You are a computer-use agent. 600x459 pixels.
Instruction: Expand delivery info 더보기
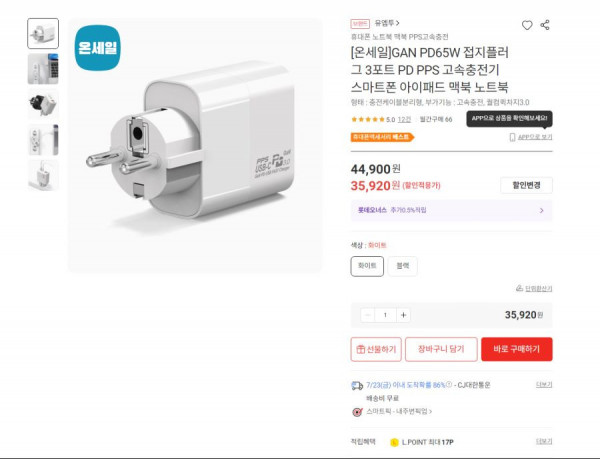click(544, 385)
